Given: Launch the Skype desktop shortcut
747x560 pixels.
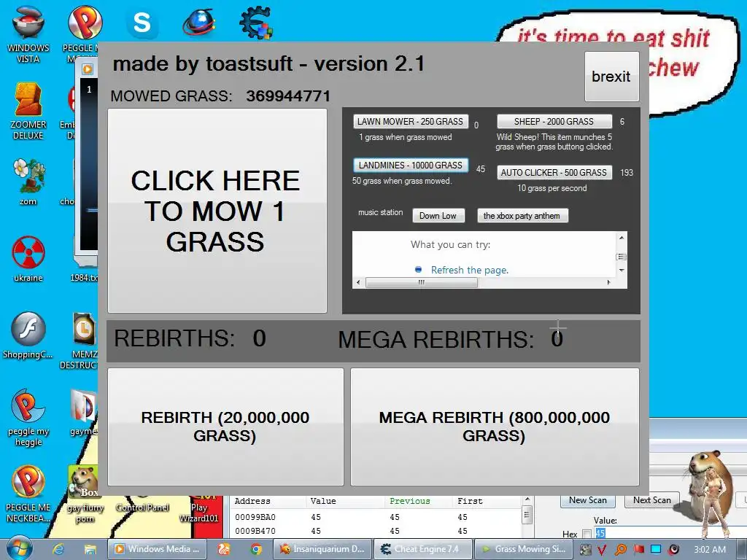Looking at the screenshot, I should click(x=142, y=23).
